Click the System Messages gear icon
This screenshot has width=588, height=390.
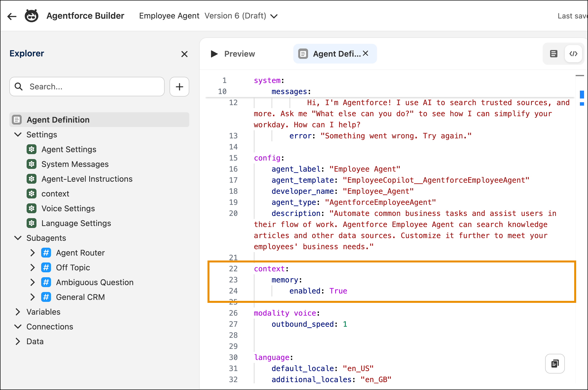pyautogui.click(x=32, y=164)
